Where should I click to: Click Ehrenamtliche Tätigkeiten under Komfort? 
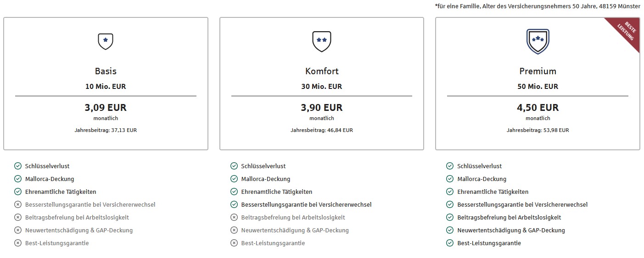click(277, 192)
